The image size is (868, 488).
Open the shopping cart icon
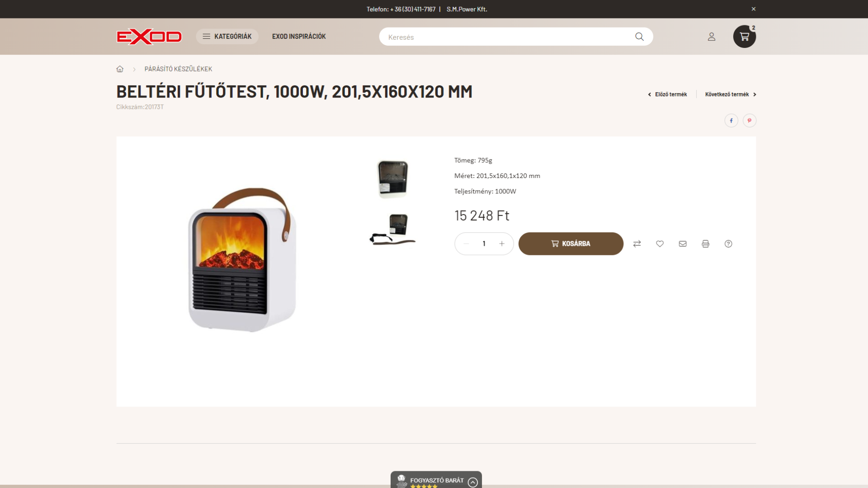pyautogui.click(x=744, y=37)
